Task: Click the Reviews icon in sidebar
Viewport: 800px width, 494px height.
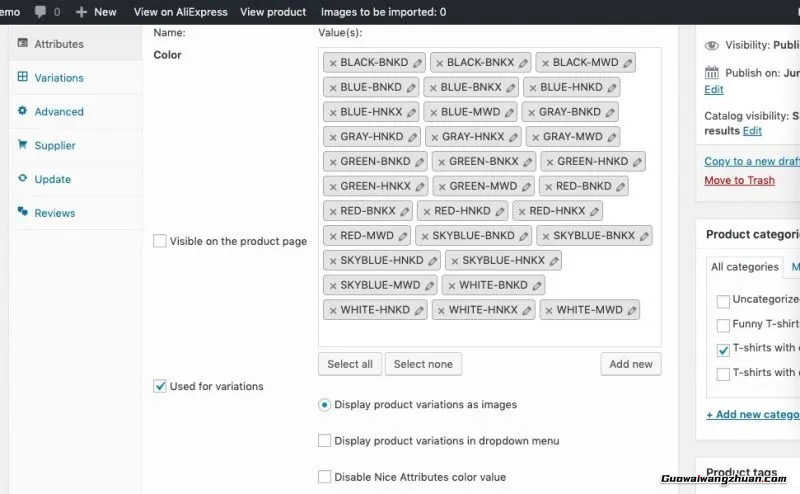Action: pyautogui.click(x=23, y=212)
